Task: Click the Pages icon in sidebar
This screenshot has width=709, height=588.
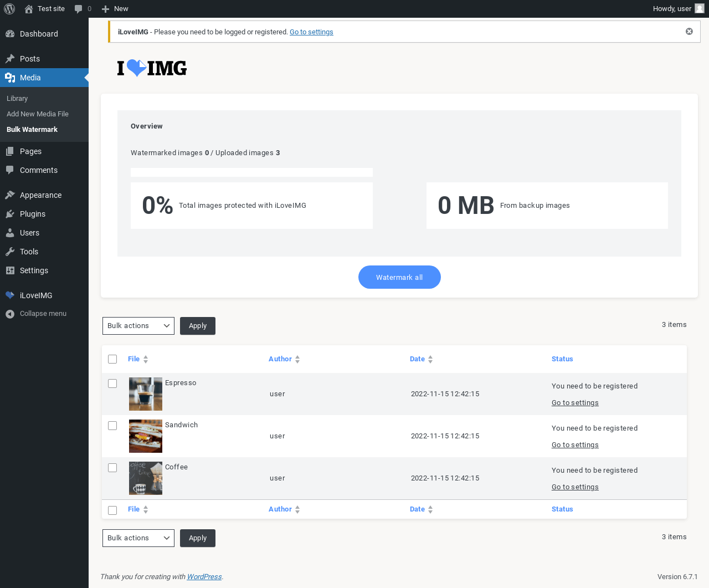Action: click(10, 151)
